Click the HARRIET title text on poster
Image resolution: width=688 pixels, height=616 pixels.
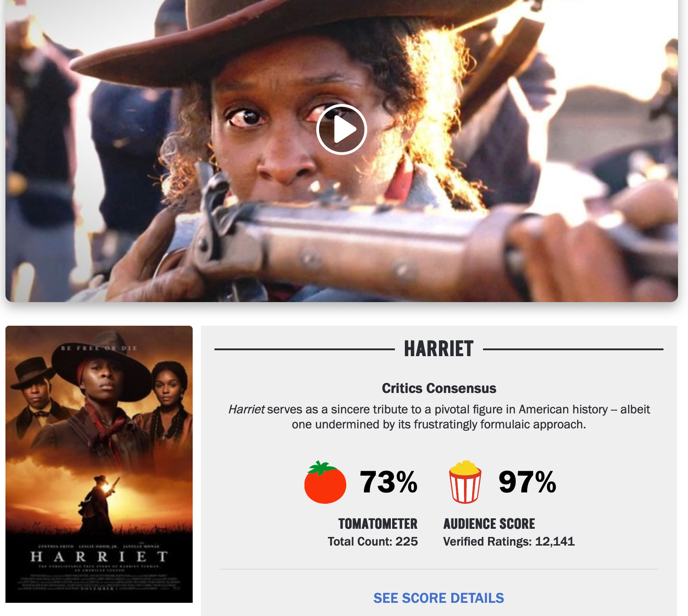point(99,556)
